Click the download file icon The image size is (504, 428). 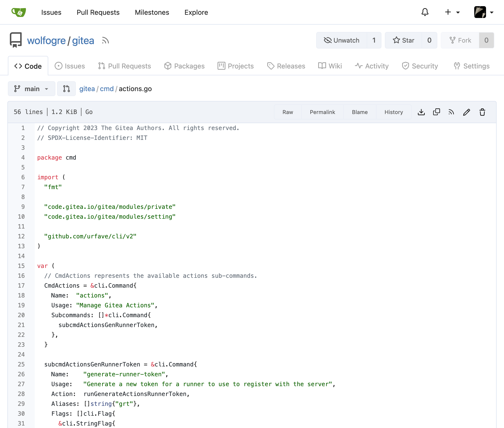(x=421, y=112)
